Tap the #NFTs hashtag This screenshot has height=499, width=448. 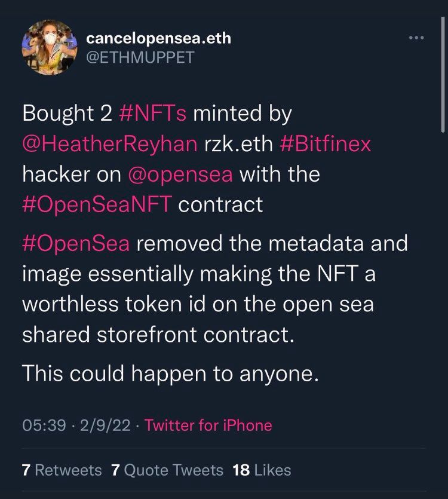(x=154, y=114)
